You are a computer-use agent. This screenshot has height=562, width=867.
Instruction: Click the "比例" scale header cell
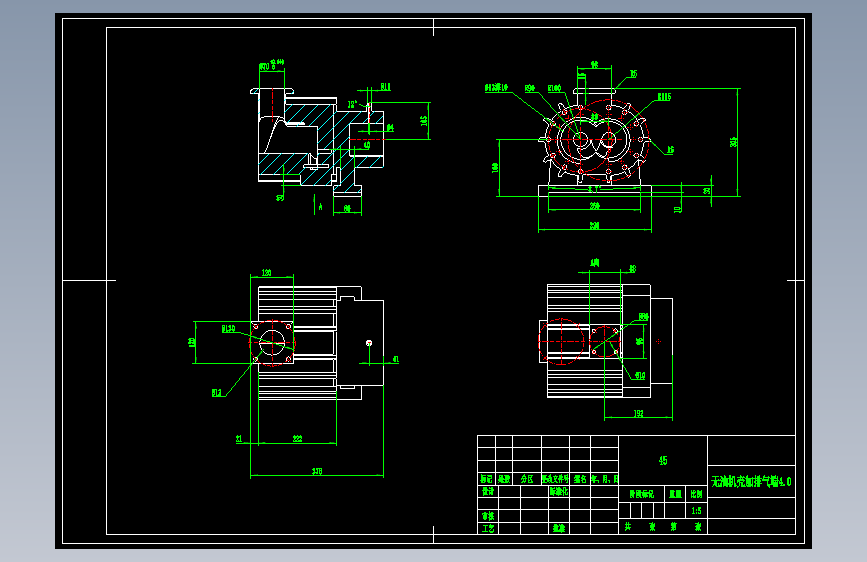click(x=696, y=494)
